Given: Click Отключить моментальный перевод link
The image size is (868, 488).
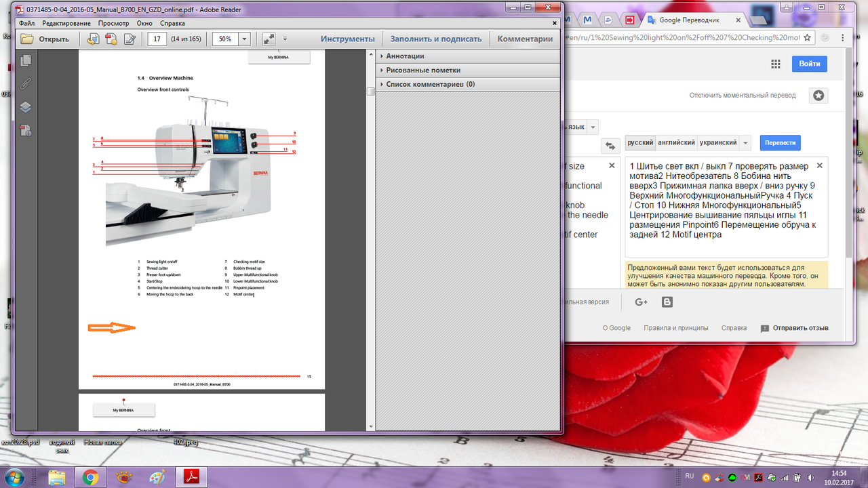Looking at the screenshot, I should coord(743,96).
